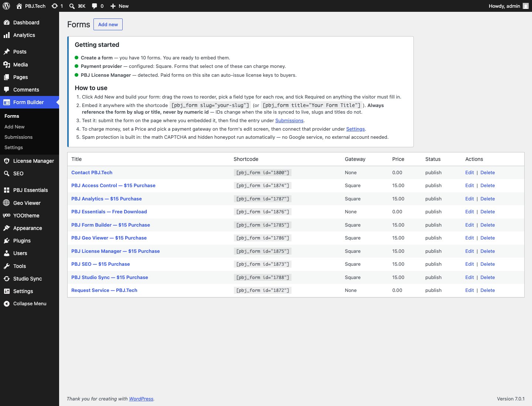Click the Dashboard gauge icon
The height and width of the screenshot is (406, 532).
point(7,23)
